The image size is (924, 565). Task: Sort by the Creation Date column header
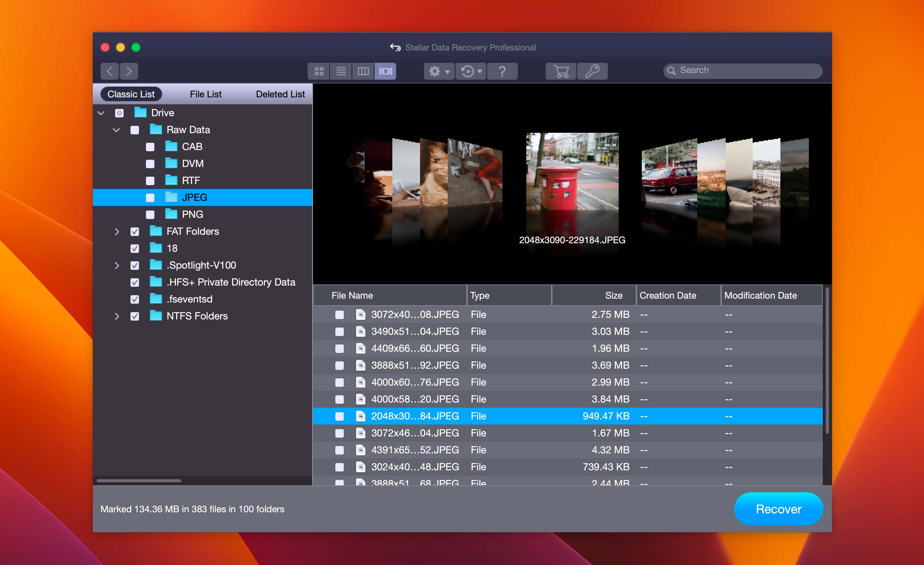coord(678,295)
